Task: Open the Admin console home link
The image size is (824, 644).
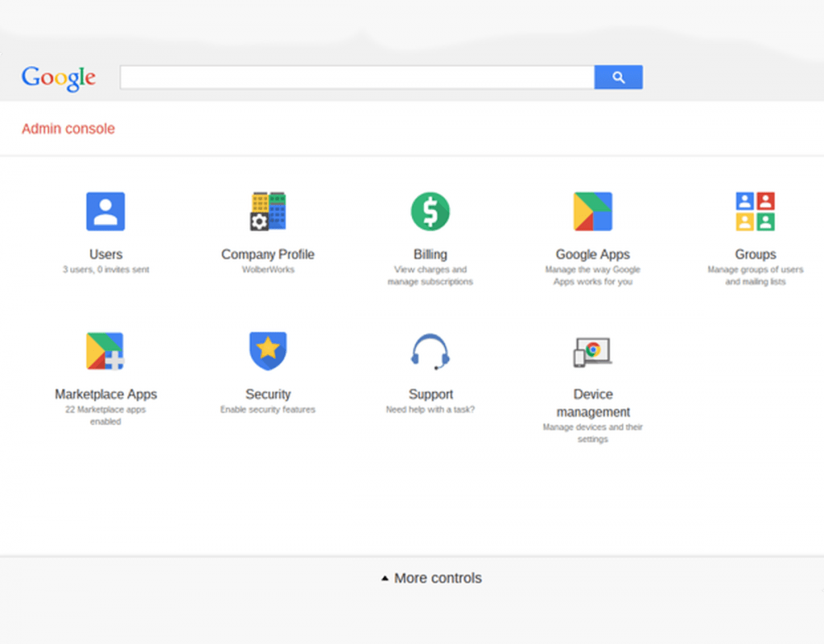Action: tap(68, 128)
